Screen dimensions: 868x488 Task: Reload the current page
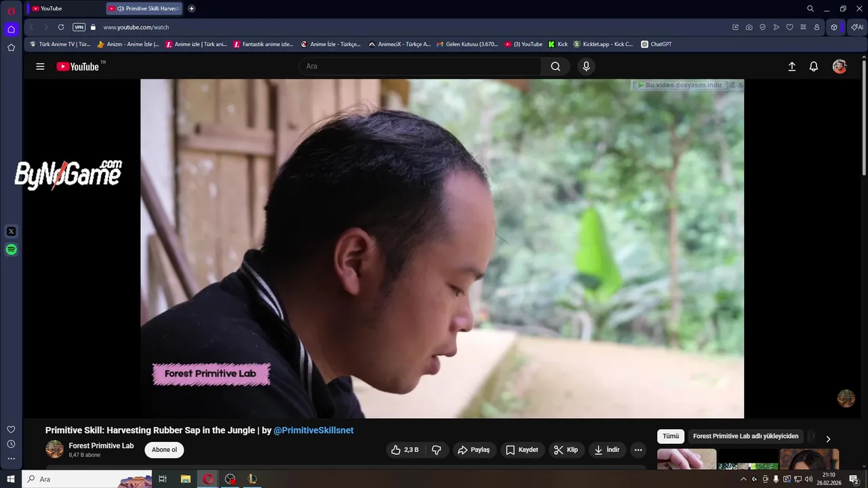click(61, 27)
